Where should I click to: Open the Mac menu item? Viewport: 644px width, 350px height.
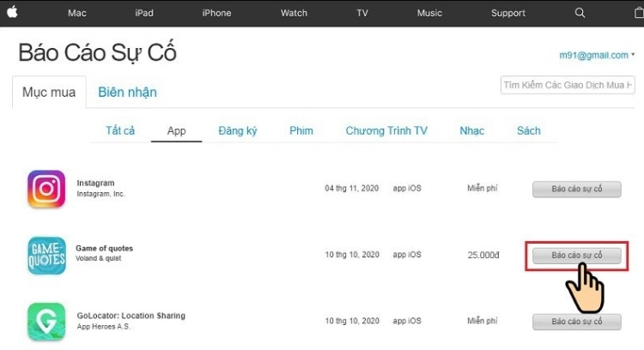(x=76, y=13)
